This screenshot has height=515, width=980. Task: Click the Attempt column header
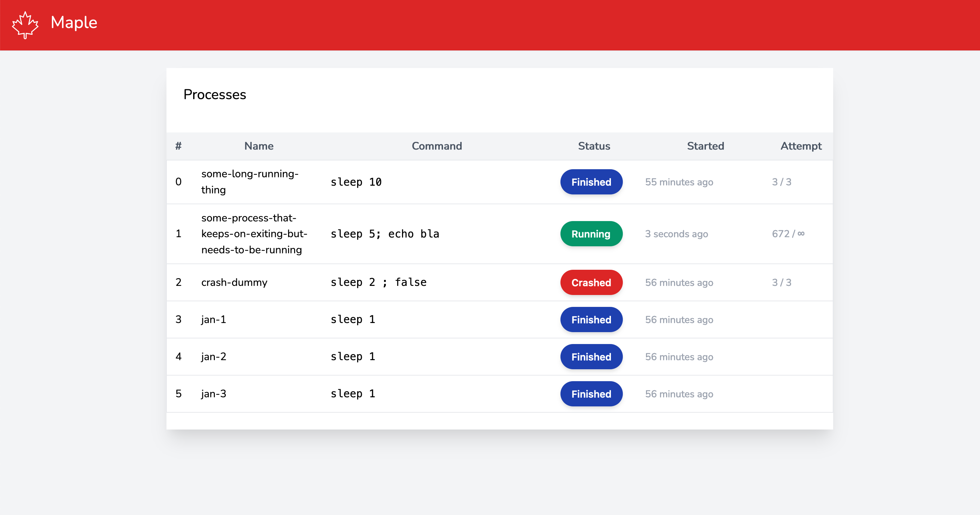pos(801,146)
